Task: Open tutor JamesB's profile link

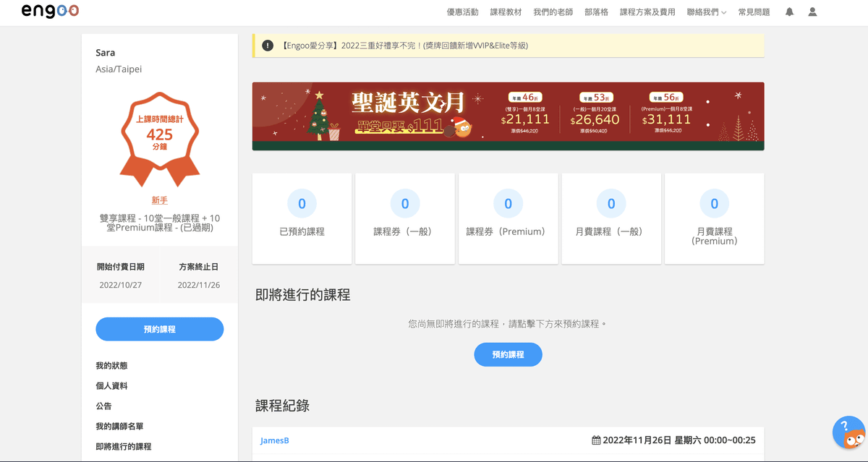Action: 275,440
